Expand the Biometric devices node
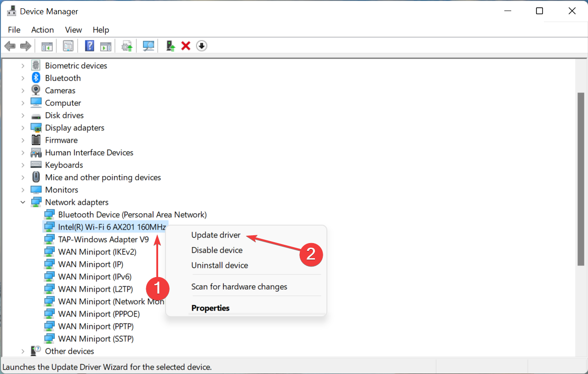Viewport: 588px width, 374px height. tap(23, 66)
